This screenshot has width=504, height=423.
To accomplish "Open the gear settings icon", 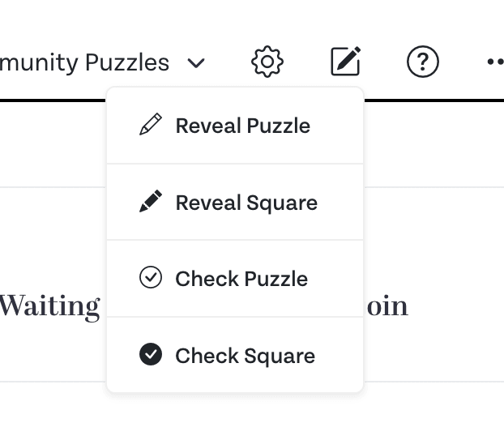I will click(267, 62).
